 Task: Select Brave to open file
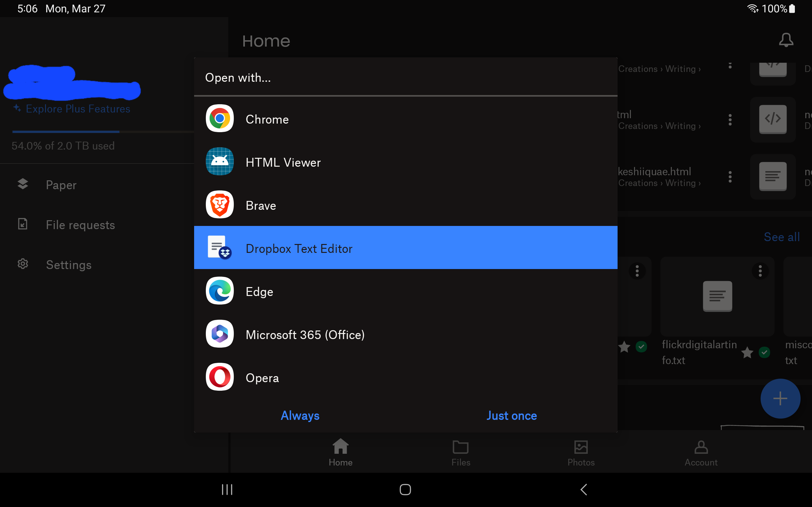tap(406, 205)
